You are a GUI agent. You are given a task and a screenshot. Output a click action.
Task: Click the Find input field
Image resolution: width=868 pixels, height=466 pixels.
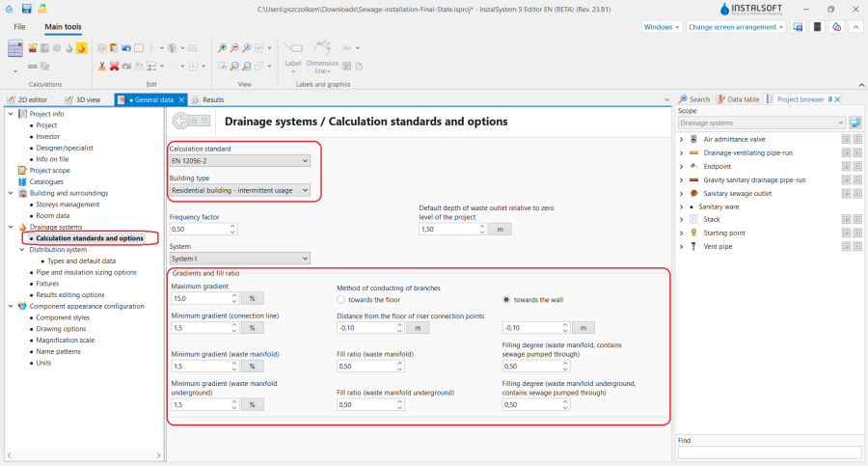(770, 452)
